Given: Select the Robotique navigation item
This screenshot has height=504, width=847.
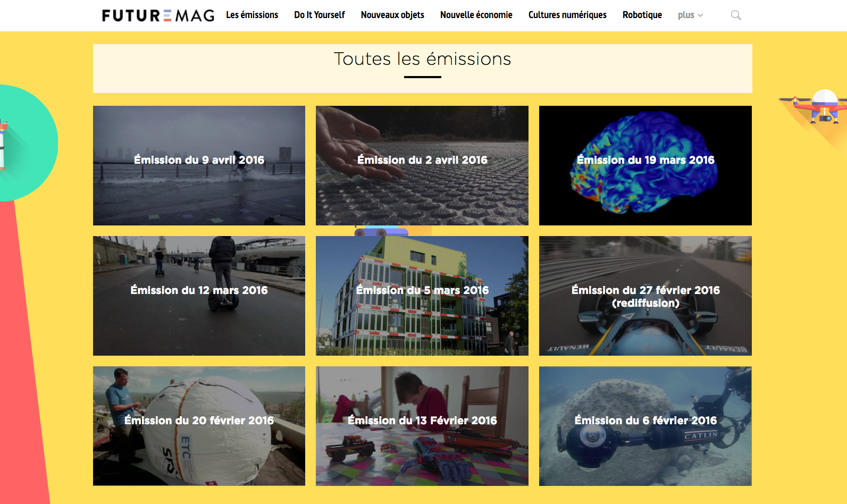Looking at the screenshot, I should pyautogui.click(x=642, y=15).
